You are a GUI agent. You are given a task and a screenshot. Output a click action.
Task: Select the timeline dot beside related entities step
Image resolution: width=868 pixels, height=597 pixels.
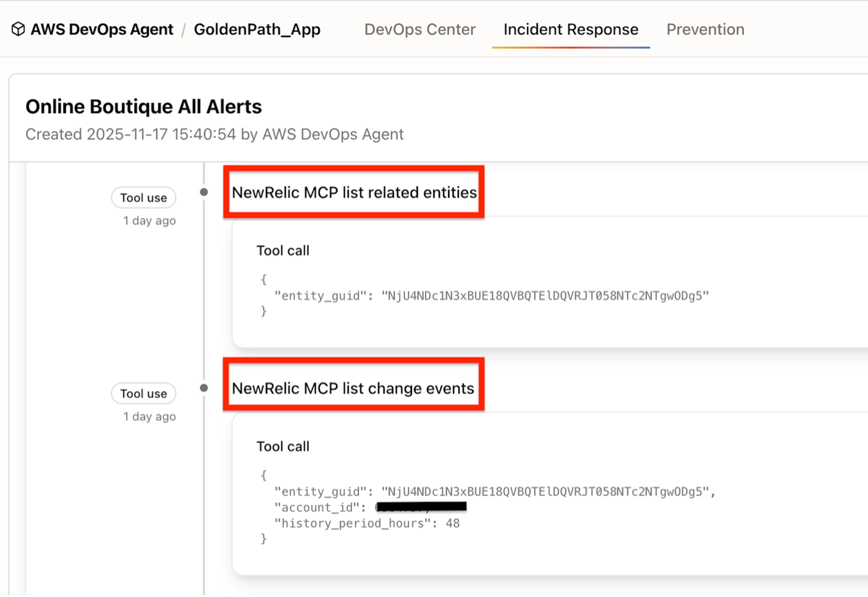(x=203, y=192)
